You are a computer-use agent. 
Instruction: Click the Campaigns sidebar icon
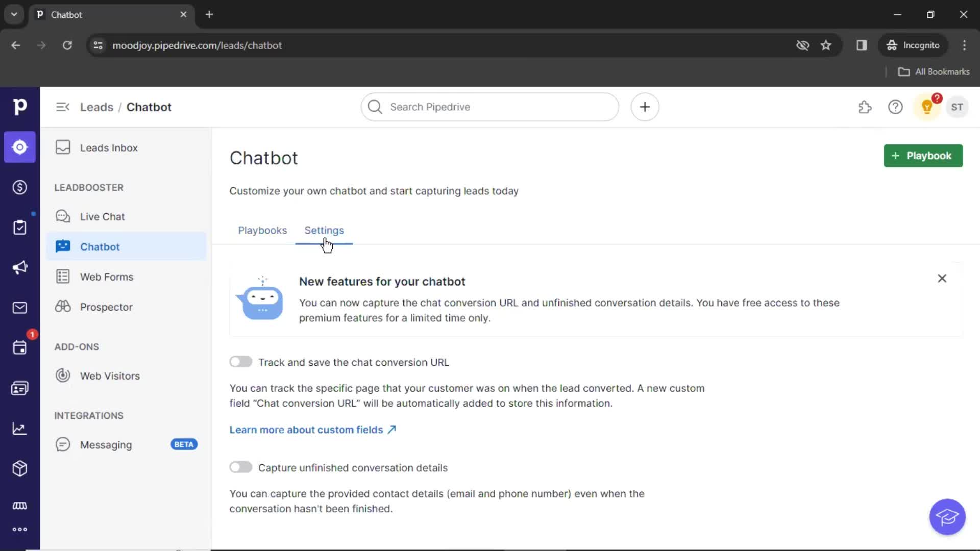point(19,268)
